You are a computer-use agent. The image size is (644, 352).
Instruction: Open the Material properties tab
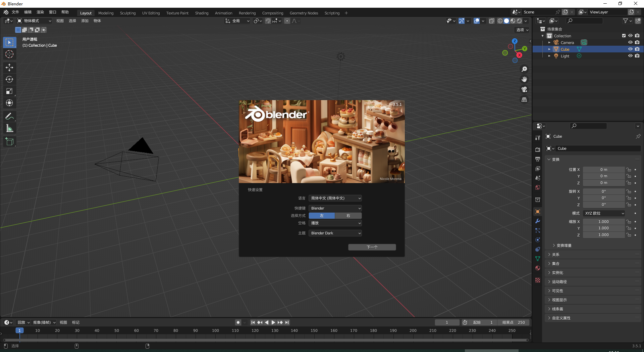[537, 268]
